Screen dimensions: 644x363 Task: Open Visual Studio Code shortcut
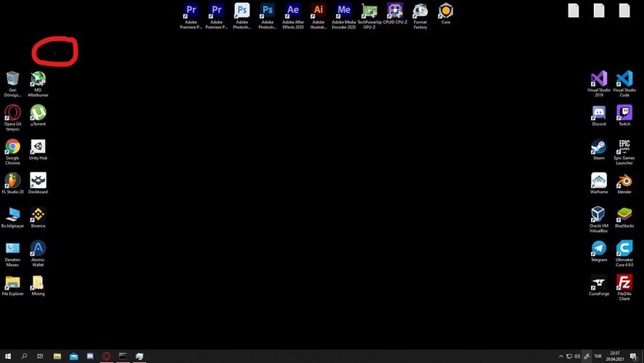(624, 84)
